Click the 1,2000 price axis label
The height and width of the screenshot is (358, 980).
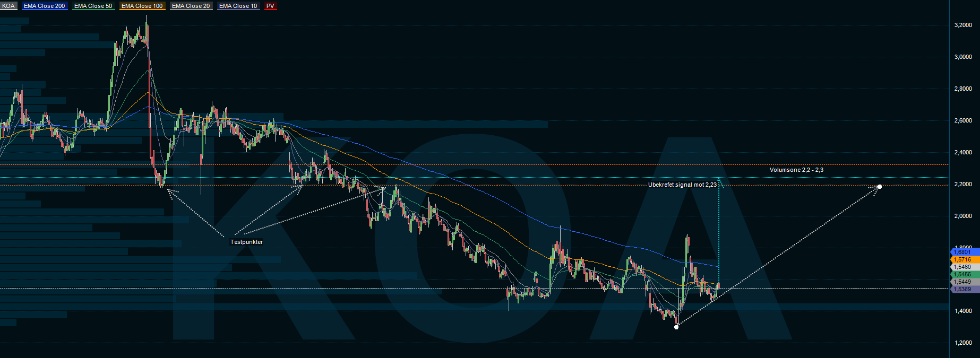(x=964, y=343)
